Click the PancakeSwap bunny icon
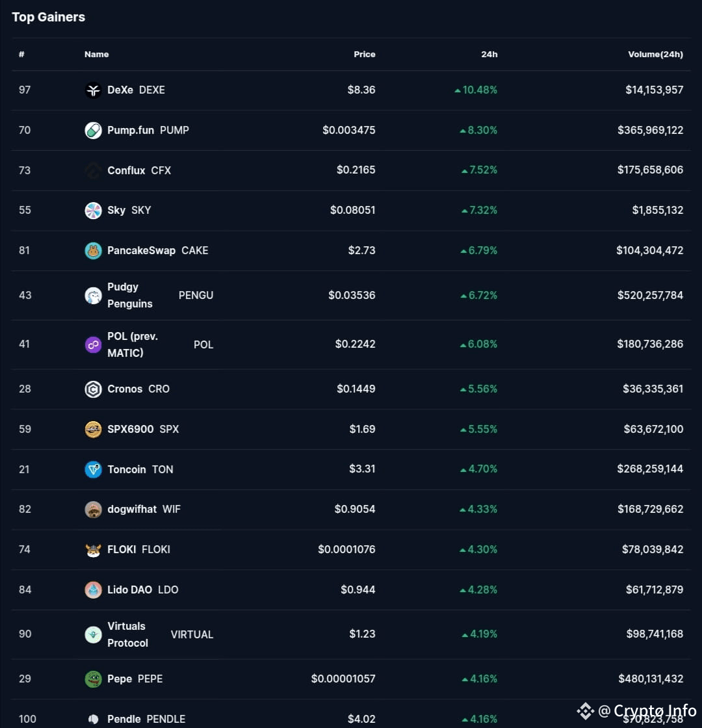 93,250
